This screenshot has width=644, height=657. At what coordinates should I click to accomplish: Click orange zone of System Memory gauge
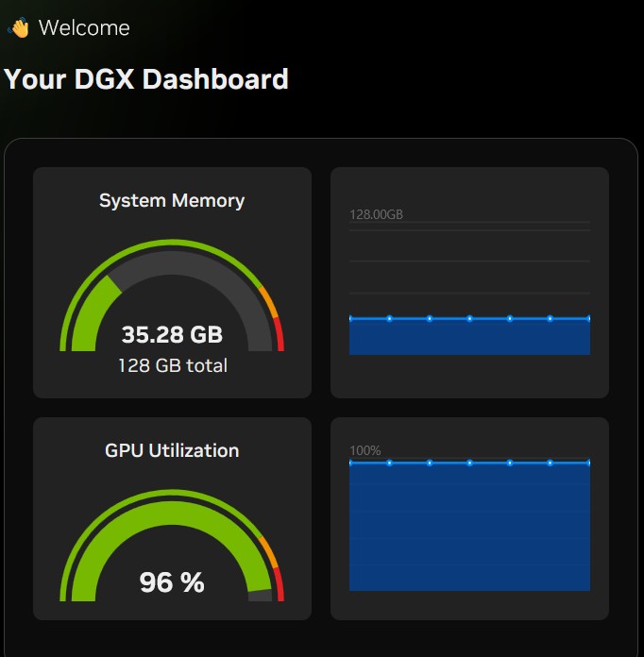click(270, 304)
